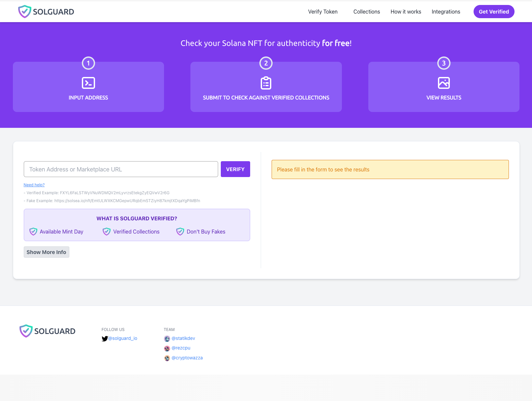
Task: Open the Verify Token nav item
Action: pyautogui.click(x=323, y=12)
